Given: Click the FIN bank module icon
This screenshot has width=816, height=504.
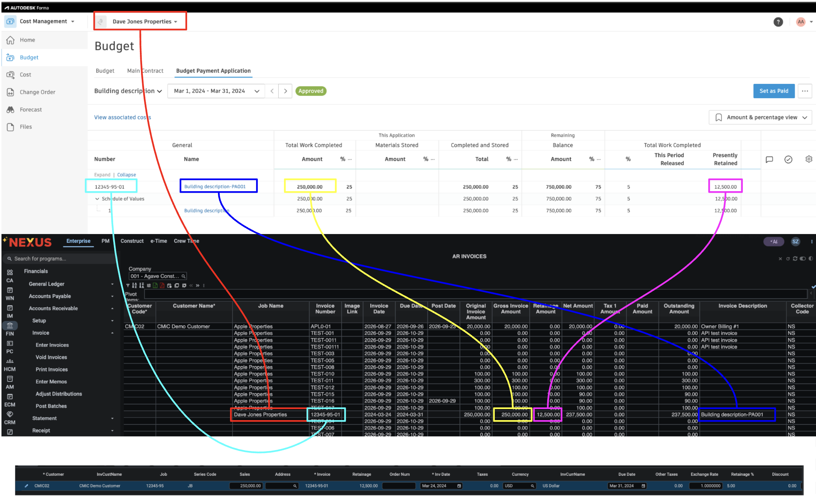Looking at the screenshot, I should tap(10, 325).
